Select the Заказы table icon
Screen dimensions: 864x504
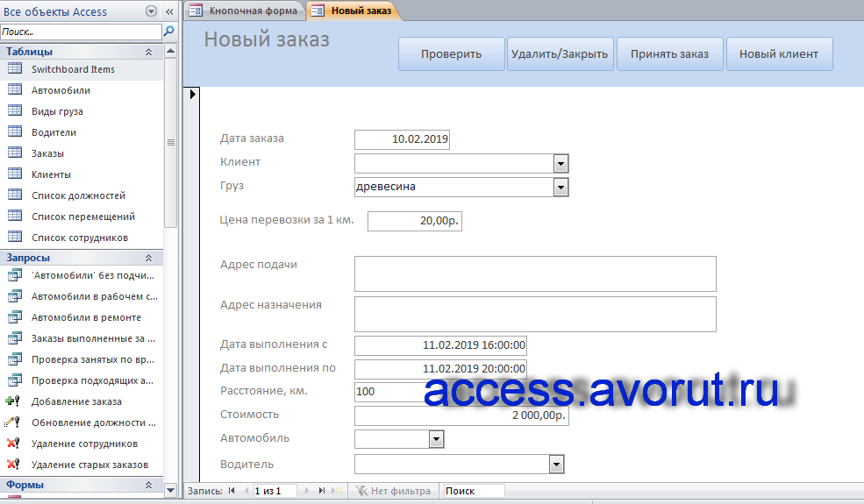coord(15,153)
